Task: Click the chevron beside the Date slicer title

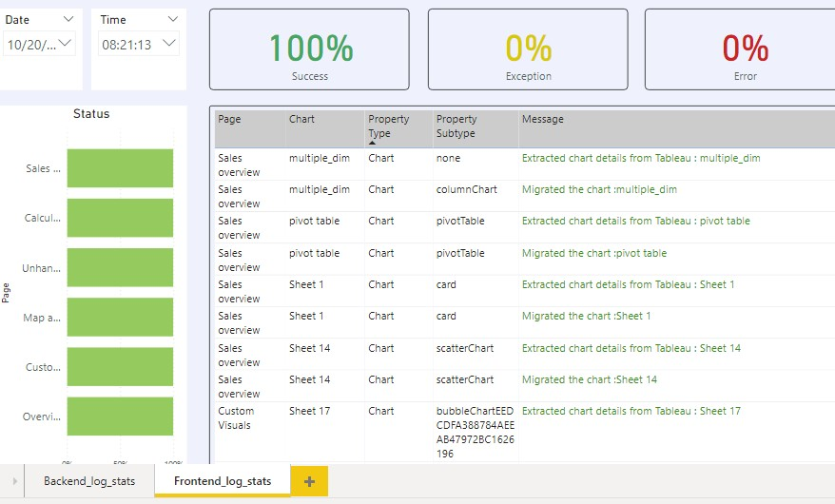Action: (x=68, y=20)
